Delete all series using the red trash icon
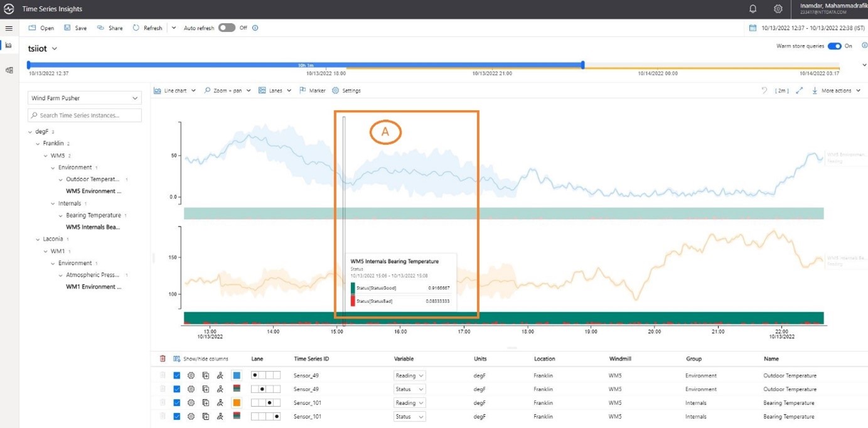The image size is (868, 428). (163, 359)
